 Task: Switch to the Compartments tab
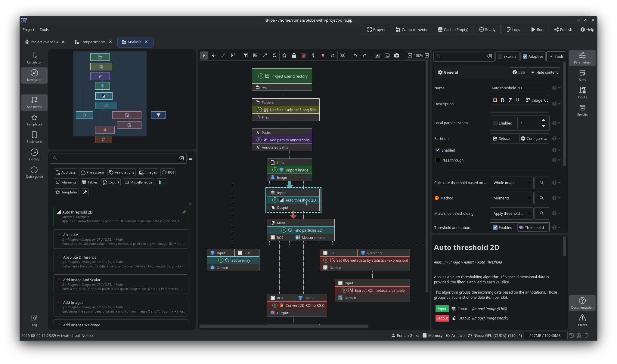click(93, 42)
